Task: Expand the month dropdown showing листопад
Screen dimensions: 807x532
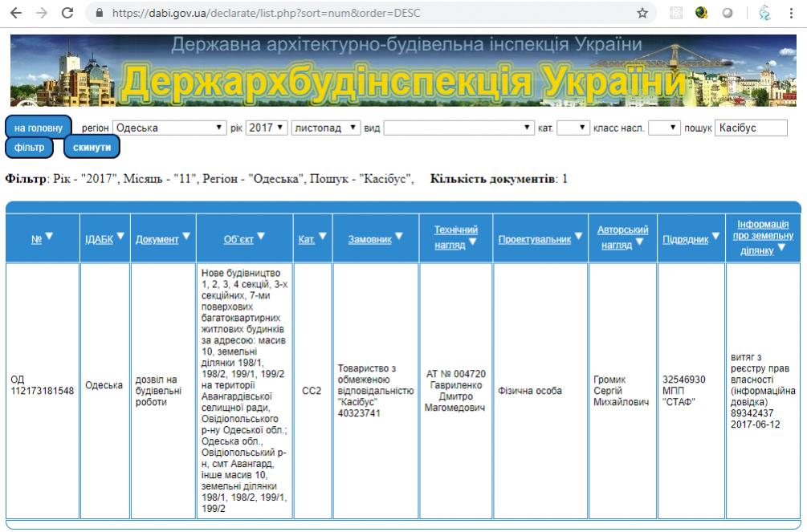Action: pyautogui.click(x=325, y=128)
